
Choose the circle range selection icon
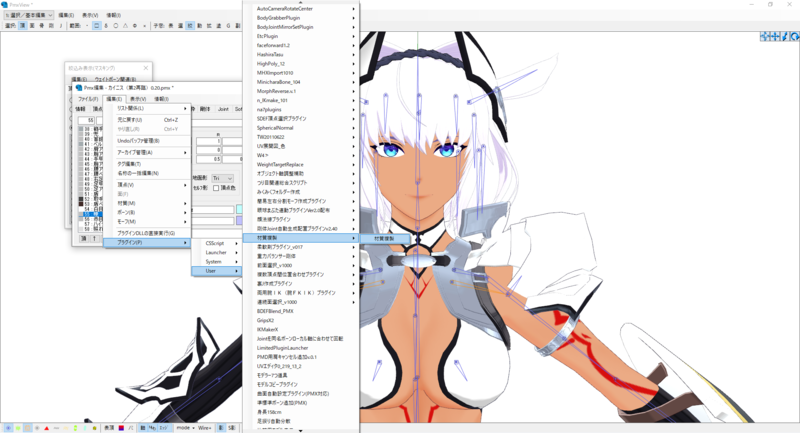[x=116, y=26]
